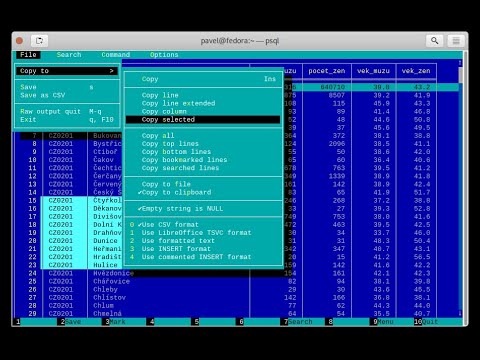
Task: Select Use CSV format
Action: point(203,224)
